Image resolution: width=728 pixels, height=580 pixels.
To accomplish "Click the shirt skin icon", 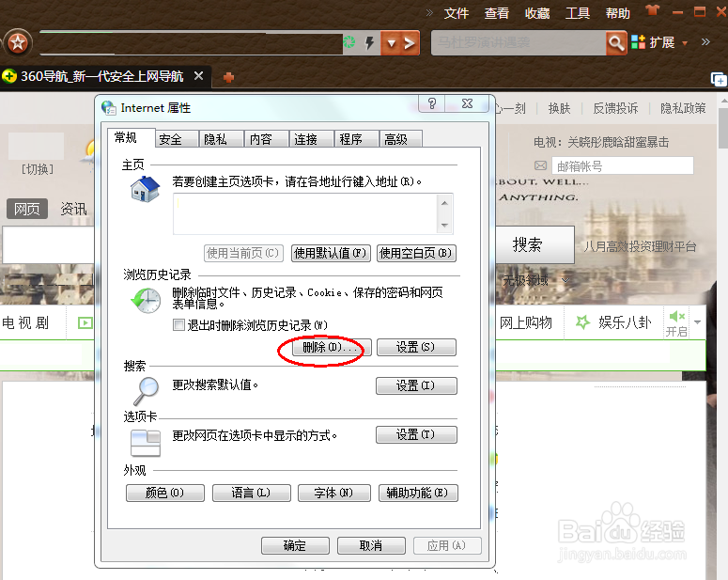I will point(652,9).
